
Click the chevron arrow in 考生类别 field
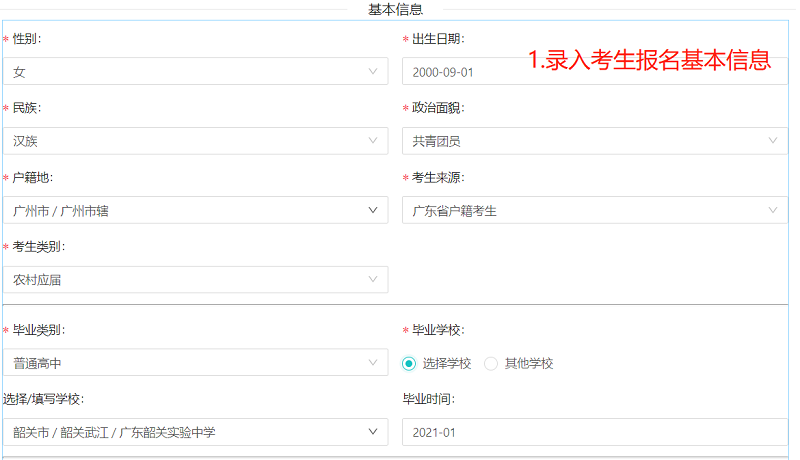pyautogui.click(x=373, y=279)
